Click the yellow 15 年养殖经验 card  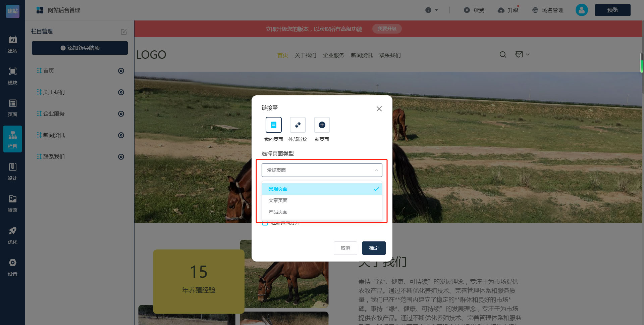tap(199, 281)
